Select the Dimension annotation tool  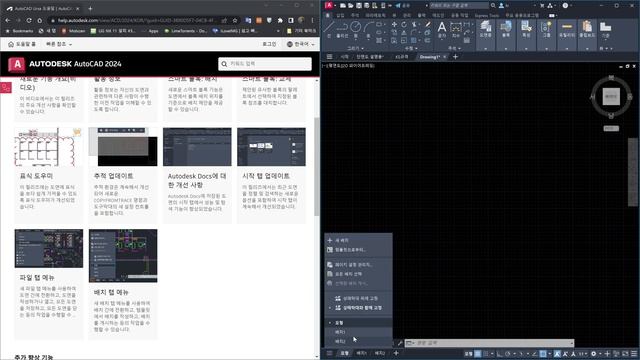[x=456, y=29]
